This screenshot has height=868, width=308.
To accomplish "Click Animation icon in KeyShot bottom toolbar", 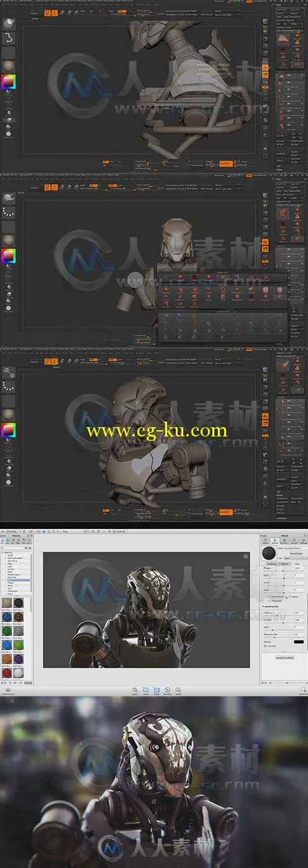I will coord(168,689).
